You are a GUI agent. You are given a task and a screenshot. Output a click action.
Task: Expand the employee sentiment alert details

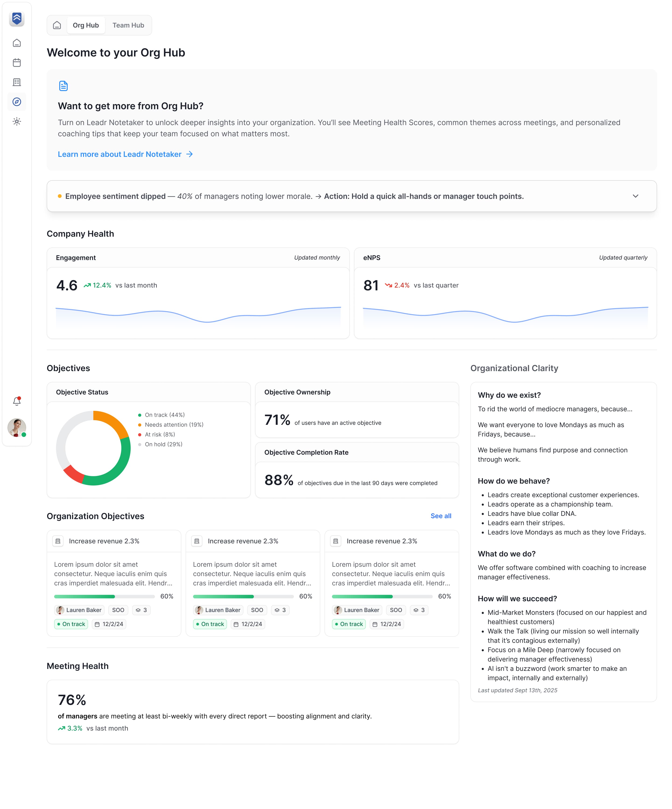[x=636, y=196]
